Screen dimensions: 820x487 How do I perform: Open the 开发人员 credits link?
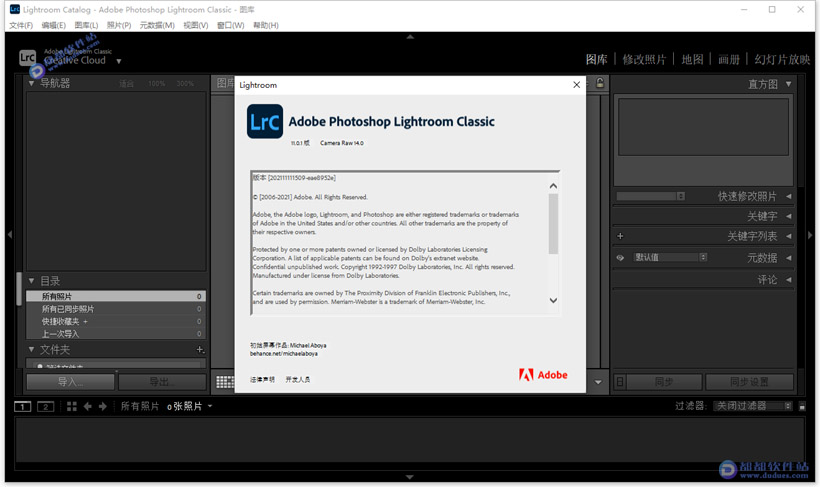pyautogui.click(x=298, y=380)
